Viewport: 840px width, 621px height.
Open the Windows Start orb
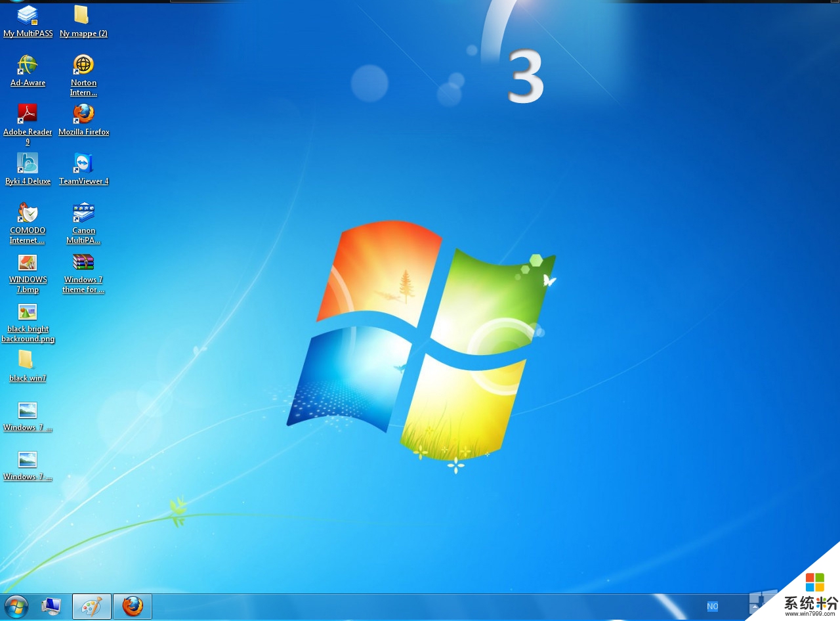coord(16,607)
